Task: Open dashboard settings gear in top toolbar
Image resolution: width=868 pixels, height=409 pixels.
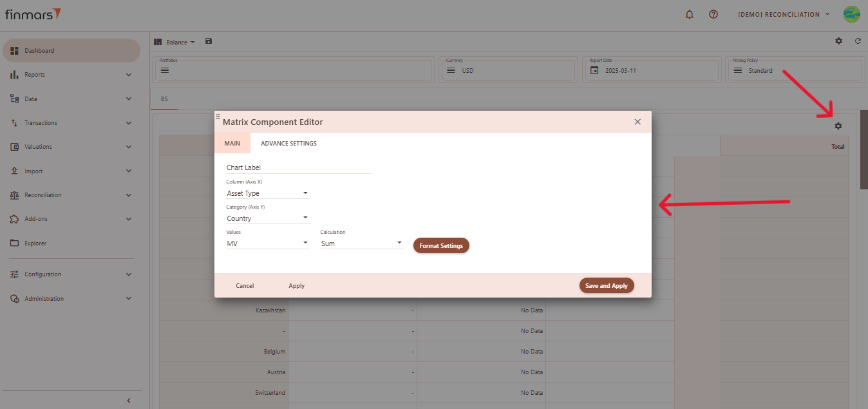Action: [x=838, y=41]
